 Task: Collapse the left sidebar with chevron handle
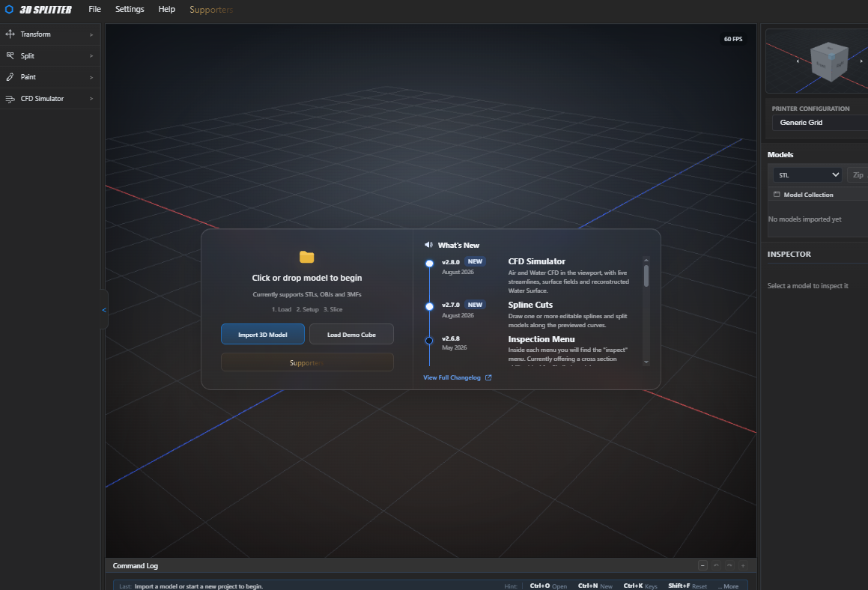103,310
